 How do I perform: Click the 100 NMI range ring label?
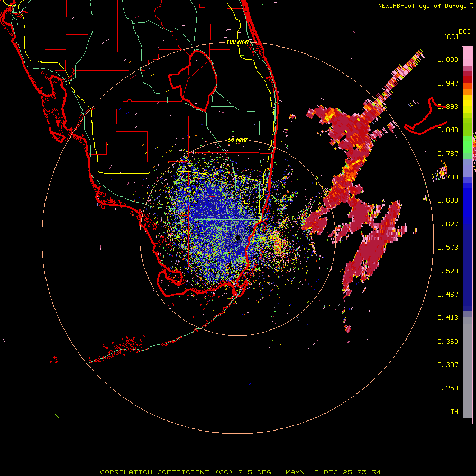click(237, 42)
